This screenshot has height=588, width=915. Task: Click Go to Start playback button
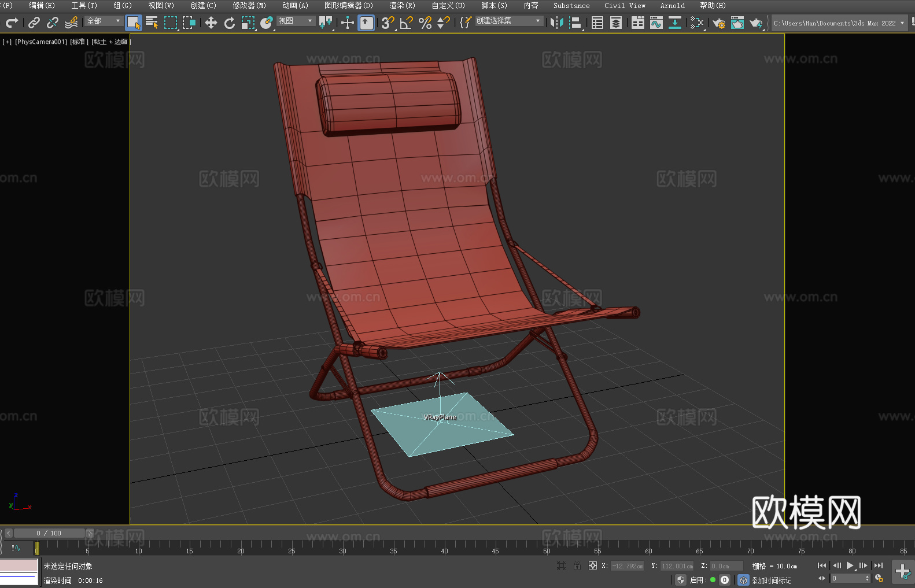point(822,565)
